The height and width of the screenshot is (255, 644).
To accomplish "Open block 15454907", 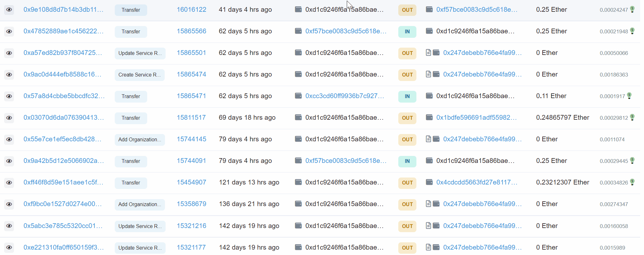I will pyautogui.click(x=191, y=182).
